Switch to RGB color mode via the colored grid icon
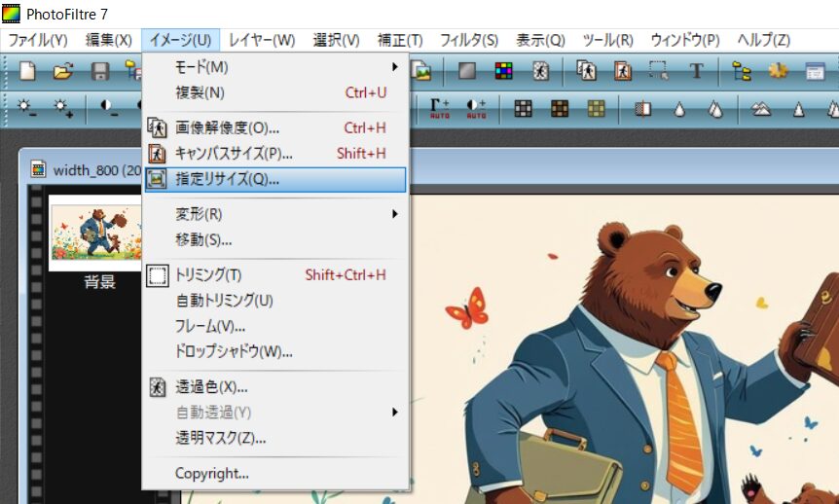The height and width of the screenshot is (504, 839). (x=503, y=71)
